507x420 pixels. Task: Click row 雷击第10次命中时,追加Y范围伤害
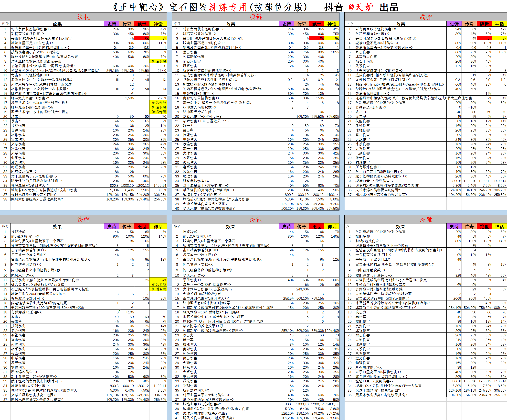426,298
